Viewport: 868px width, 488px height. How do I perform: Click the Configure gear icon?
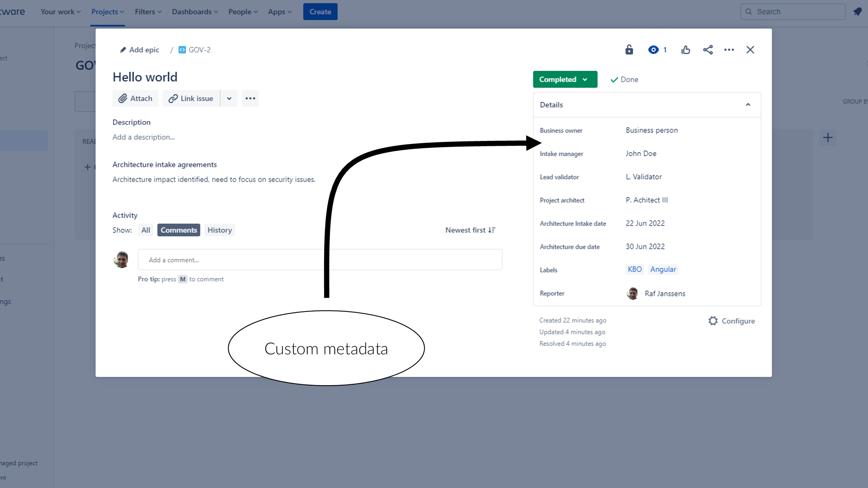pyautogui.click(x=713, y=321)
